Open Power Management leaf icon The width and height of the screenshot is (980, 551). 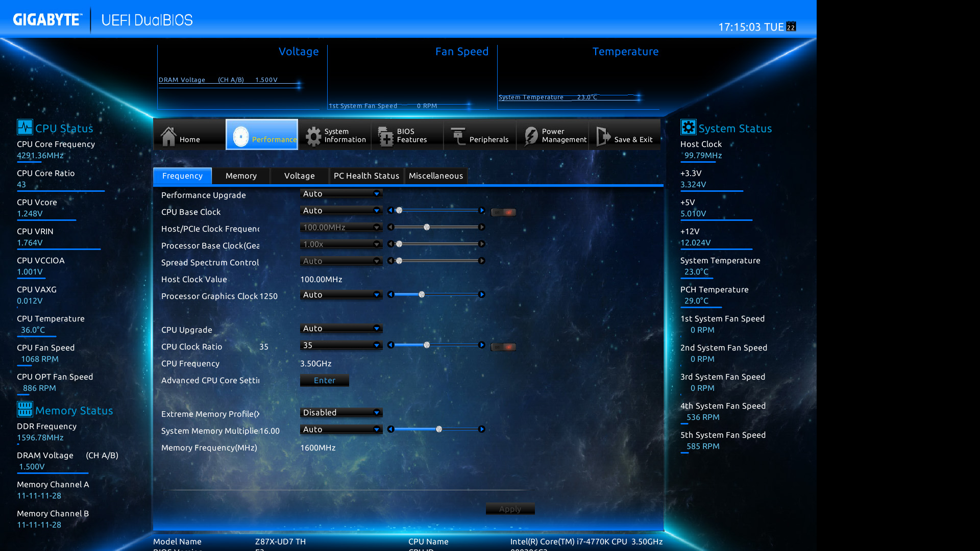point(531,136)
